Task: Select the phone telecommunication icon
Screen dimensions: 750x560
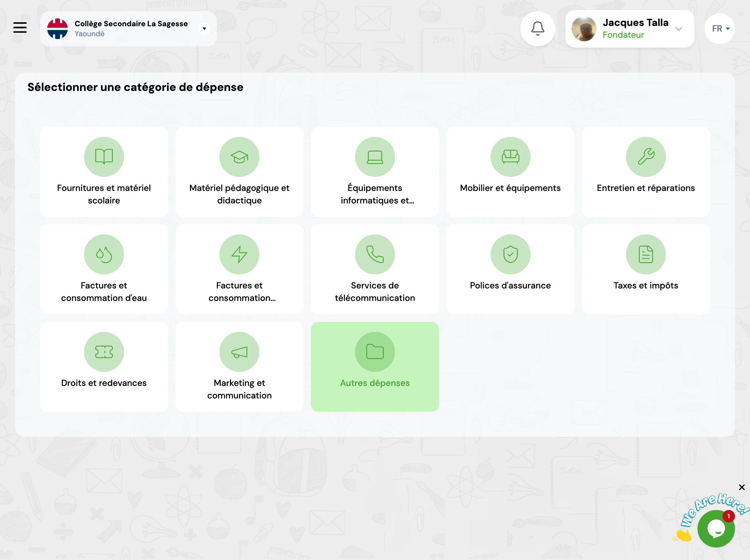Action: click(375, 254)
